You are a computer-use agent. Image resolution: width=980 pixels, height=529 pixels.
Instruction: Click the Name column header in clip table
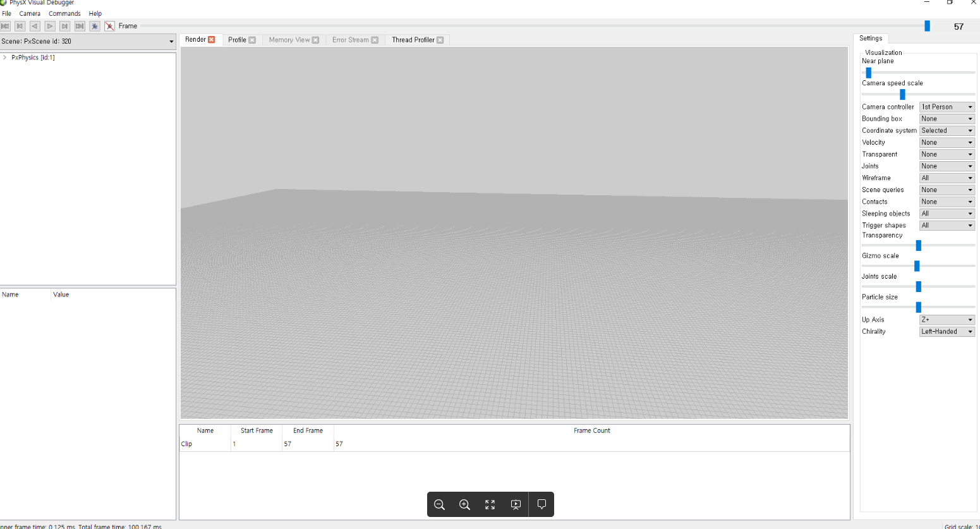(x=205, y=430)
